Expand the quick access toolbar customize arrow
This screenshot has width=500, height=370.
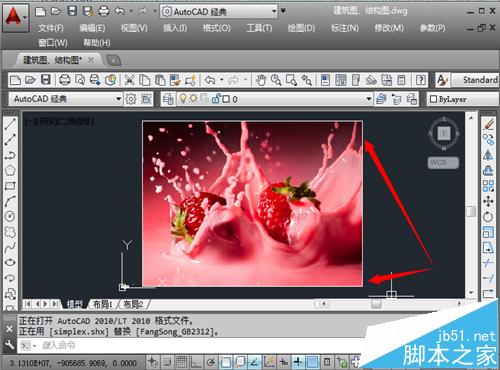tap(283, 11)
